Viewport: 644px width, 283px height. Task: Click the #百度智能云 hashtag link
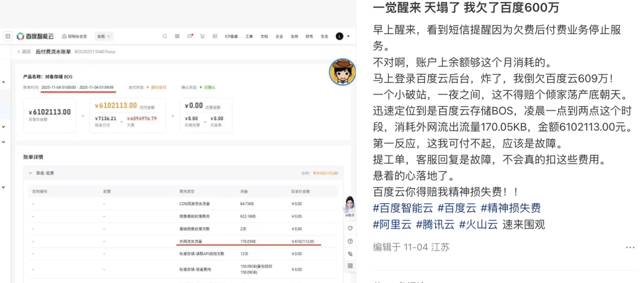click(402, 208)
